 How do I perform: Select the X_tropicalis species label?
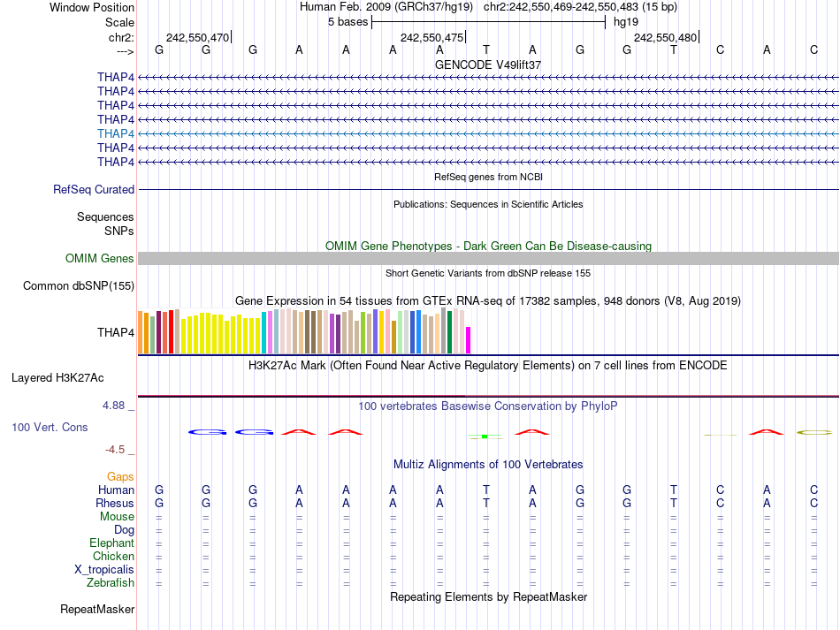pyautogui.click(x=104, y=570)
